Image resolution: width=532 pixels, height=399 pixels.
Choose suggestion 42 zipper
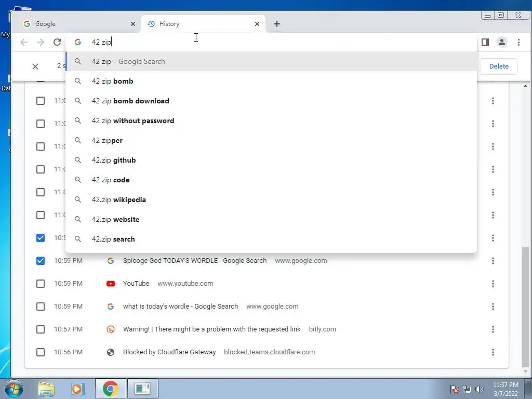click(271, 140)
